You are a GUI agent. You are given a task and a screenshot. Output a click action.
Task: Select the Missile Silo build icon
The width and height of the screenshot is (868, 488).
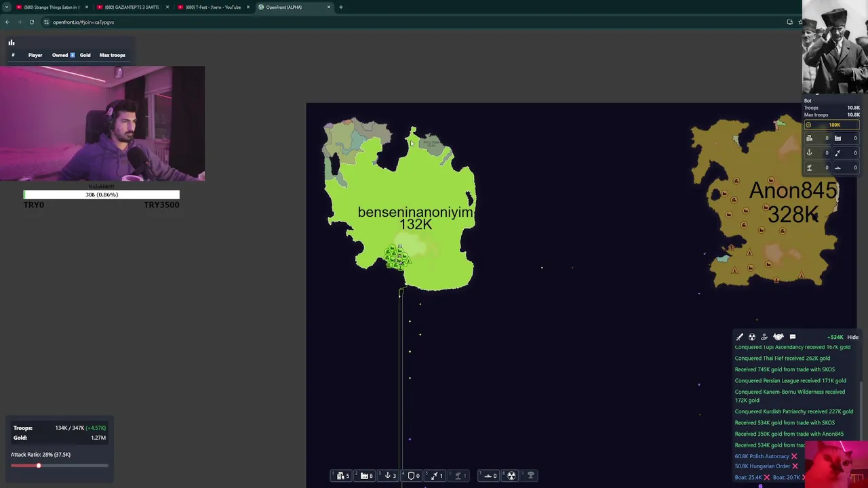435,476
